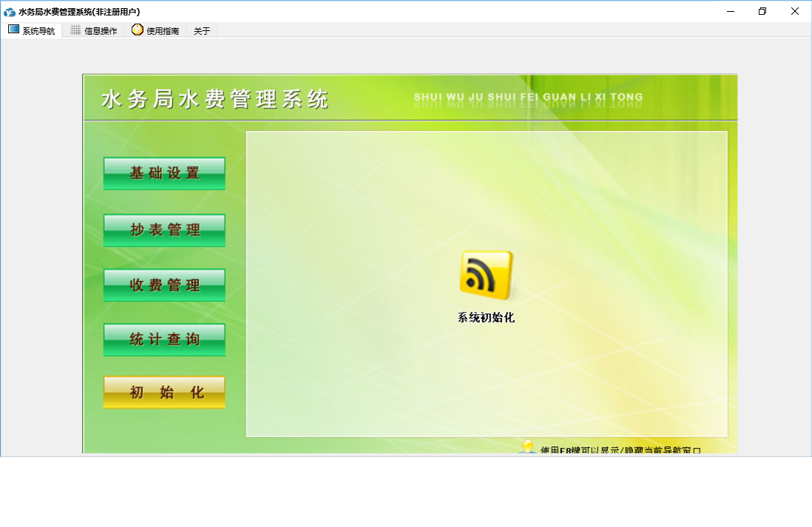Image resolution: width=812 pixels, height=527 pixels.
Task: Minimize the application window
Action: tap(731, 11)
